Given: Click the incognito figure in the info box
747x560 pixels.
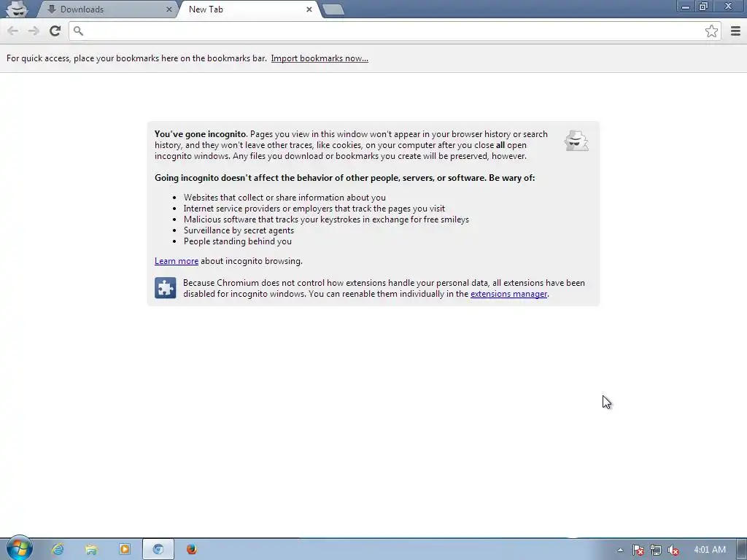Looking at the screenshot, I should coord(576,141).
